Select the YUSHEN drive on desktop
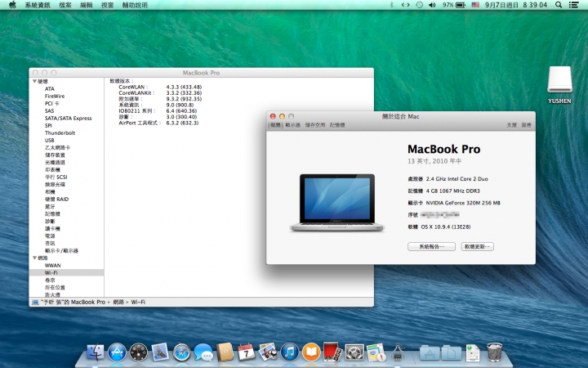 tap(559, 85)
